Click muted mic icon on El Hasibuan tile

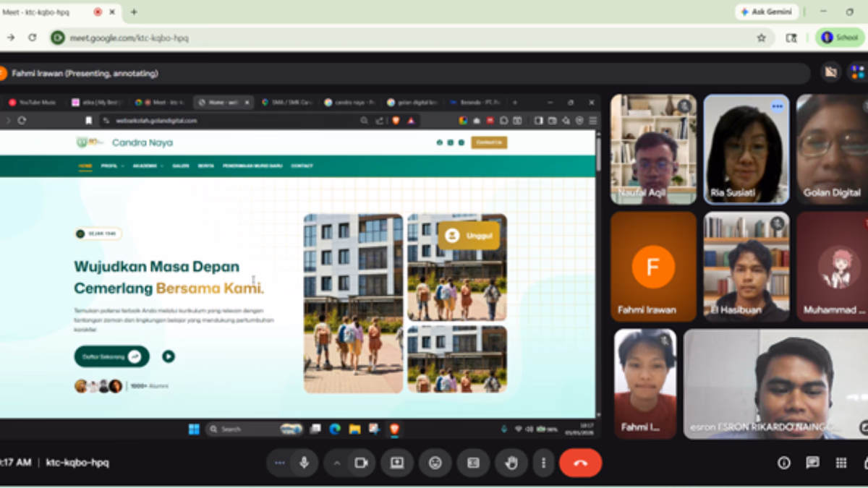pos(777,223)
